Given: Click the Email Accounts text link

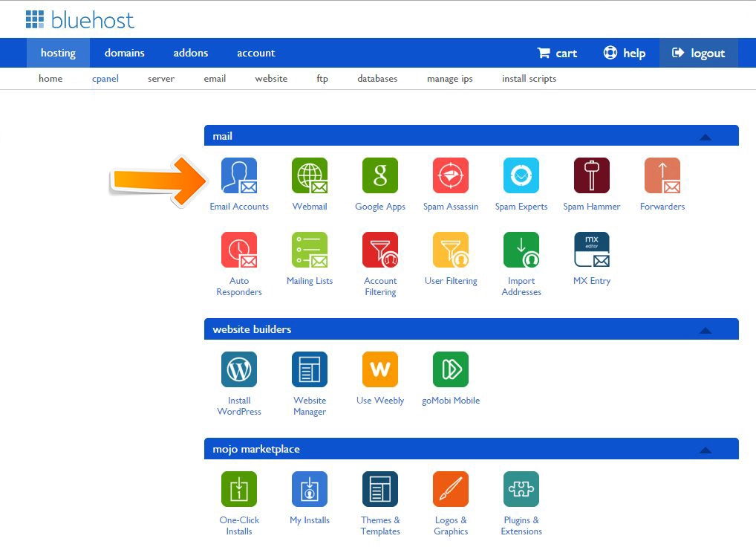Looking at the screenshot, I should tap(239, 207).
